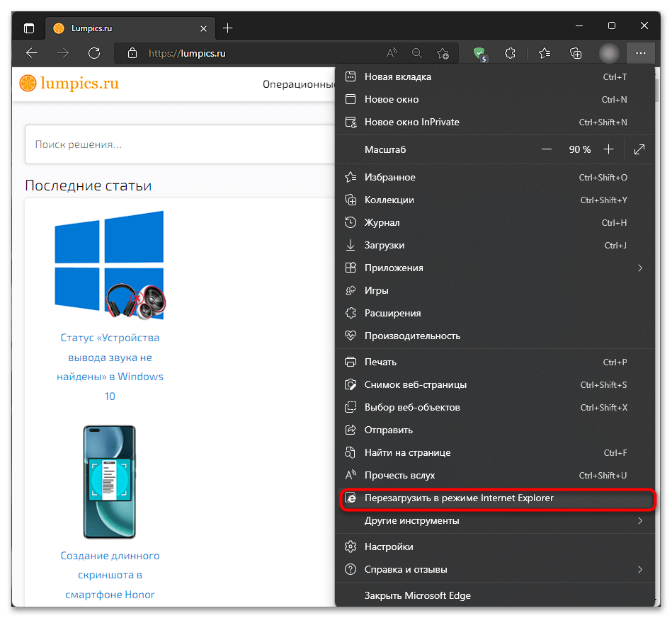The image size is (672, 618).
Task: Open Журнал history entry
Action: coord(494,223)
